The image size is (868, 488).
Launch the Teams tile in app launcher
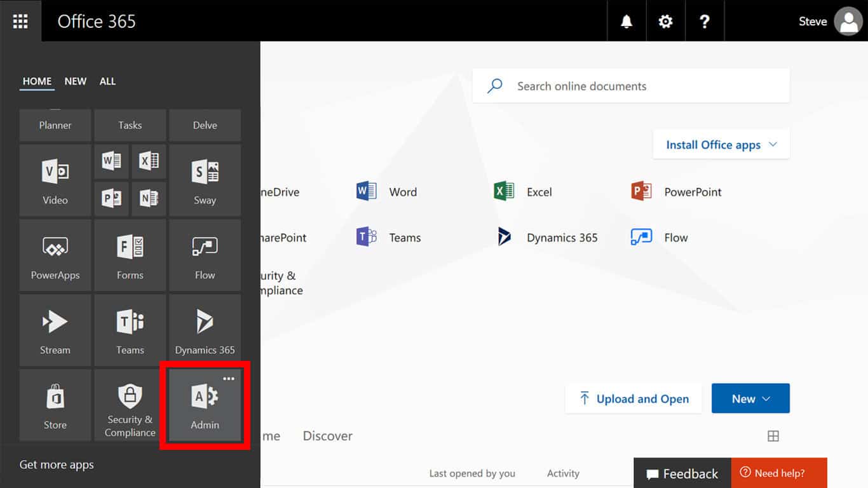(130, 330)
